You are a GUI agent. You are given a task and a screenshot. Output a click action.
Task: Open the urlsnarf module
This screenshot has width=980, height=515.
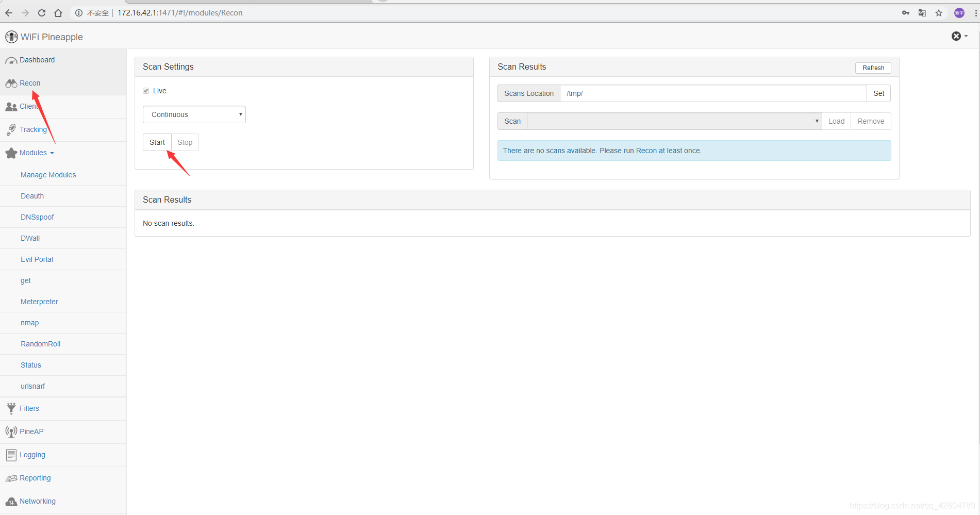32,386
